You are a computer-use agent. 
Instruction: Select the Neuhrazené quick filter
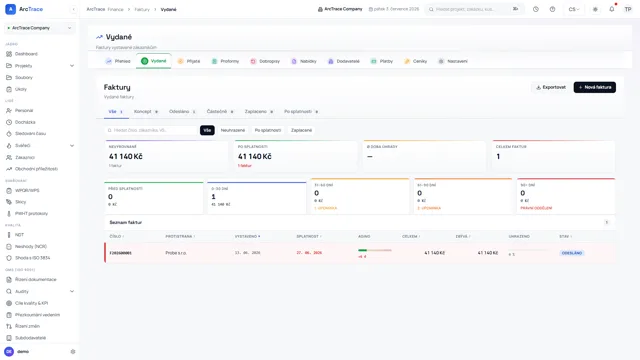point(233,130)
